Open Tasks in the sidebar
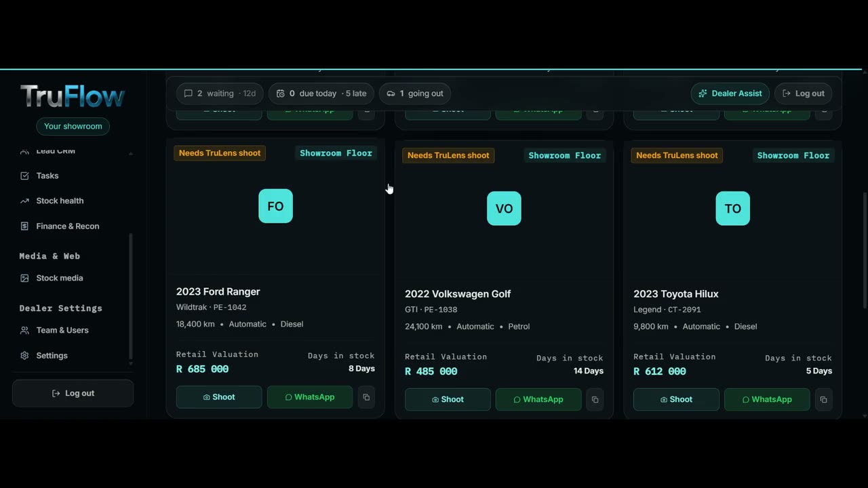Viewport: 868px width, 488px height. pyautogui.click(x=47, y=176)
